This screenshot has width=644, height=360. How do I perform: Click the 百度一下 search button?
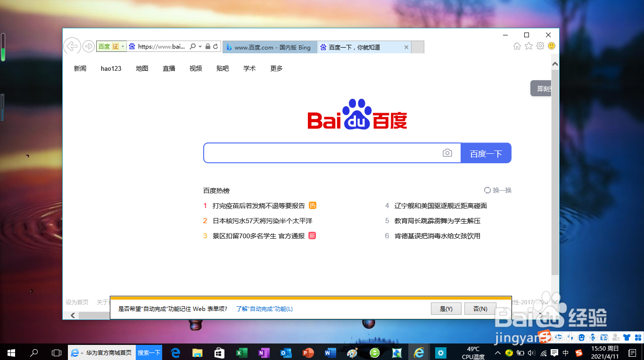click(x=486, y=153)
